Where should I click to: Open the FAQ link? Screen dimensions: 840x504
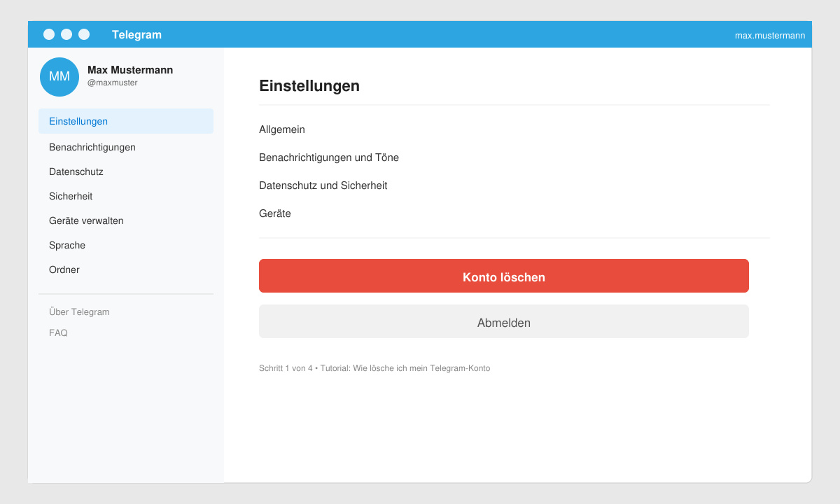pos(58,333)
